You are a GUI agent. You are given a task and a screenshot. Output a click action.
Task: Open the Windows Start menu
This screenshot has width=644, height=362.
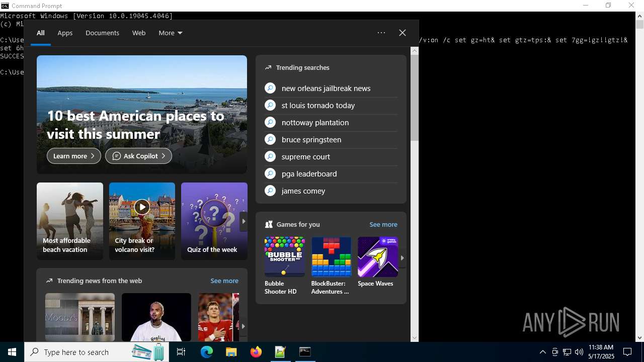coord(12,352)
